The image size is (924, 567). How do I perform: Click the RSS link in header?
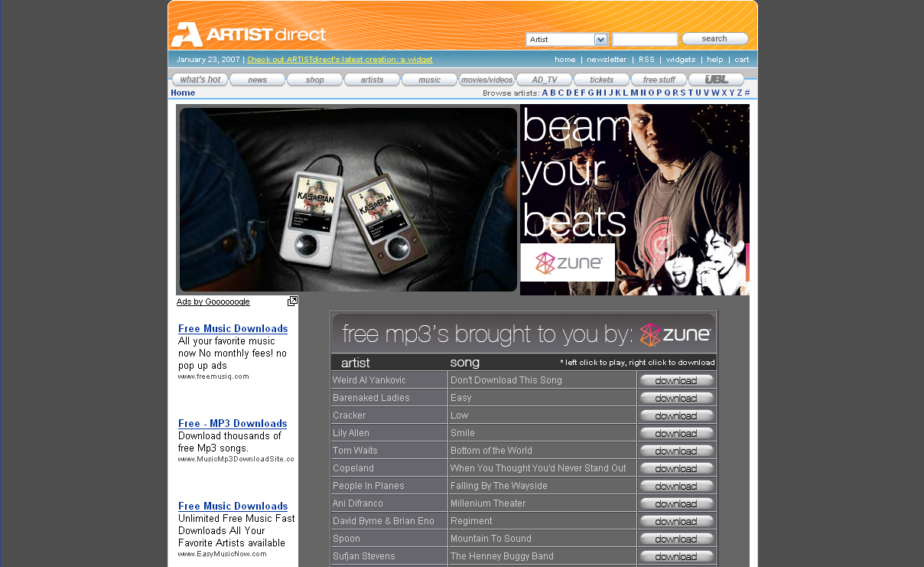pos(646,60)
